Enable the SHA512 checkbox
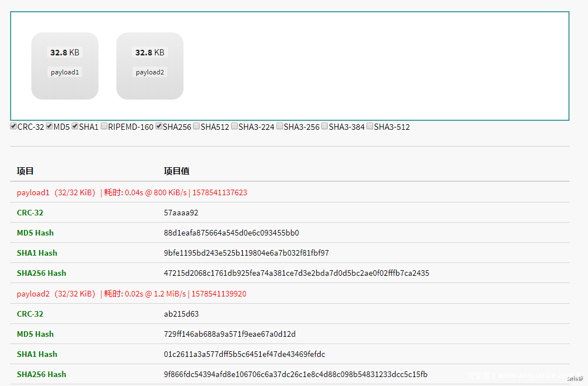588x386 pixels. click(x=196, y=126)
